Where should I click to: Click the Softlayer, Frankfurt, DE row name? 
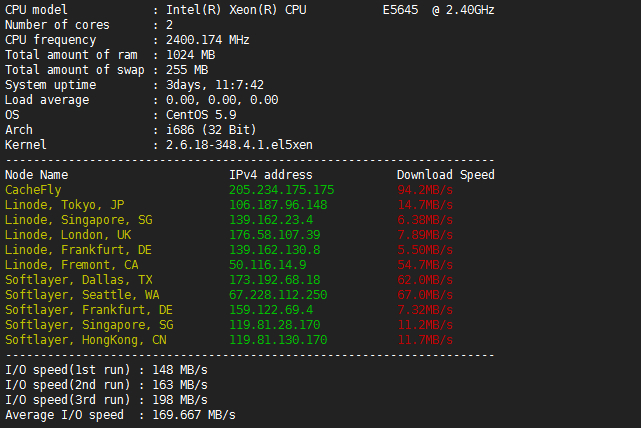click(x=89, y=310)
